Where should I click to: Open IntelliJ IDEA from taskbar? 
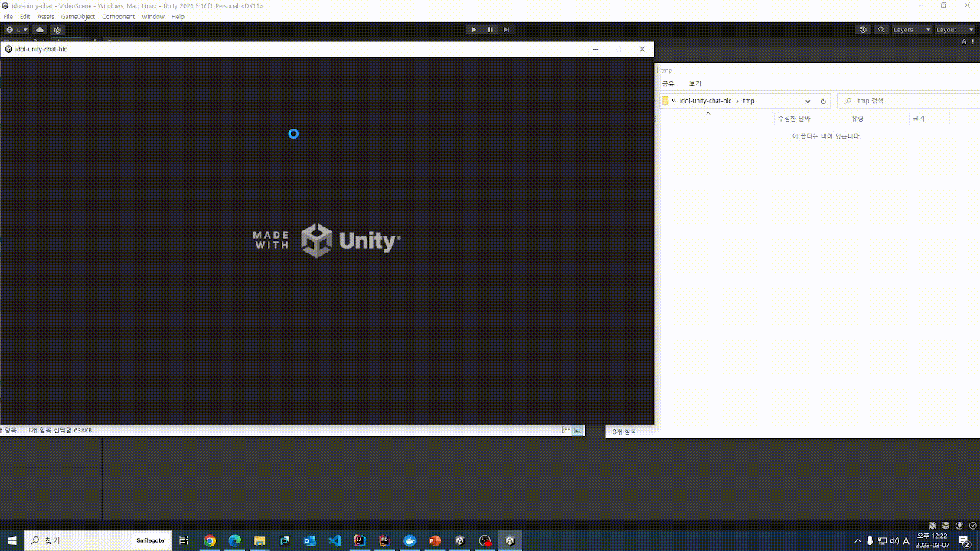tap(360, 541)
